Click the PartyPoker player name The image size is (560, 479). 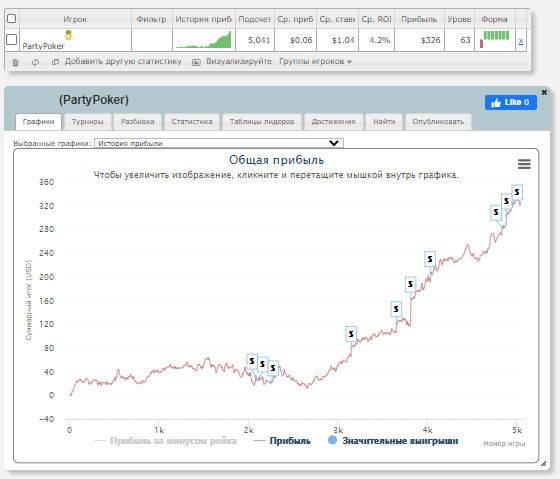(43, 46)
